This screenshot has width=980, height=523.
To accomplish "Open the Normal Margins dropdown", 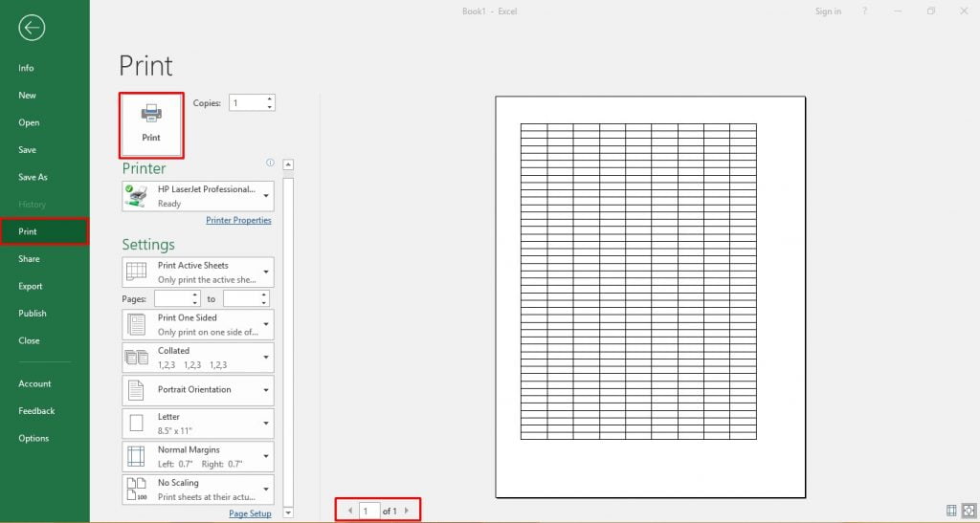I will point(197,456).
